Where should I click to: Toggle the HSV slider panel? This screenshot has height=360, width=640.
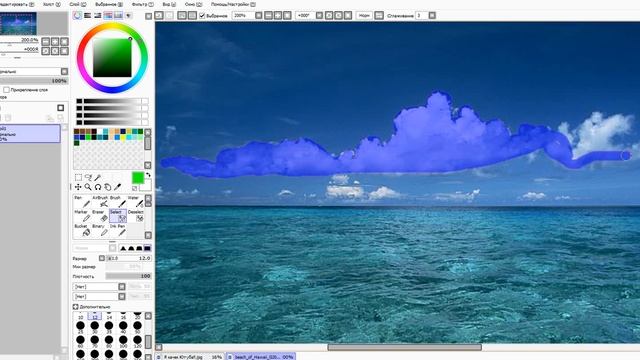[98, 16]
